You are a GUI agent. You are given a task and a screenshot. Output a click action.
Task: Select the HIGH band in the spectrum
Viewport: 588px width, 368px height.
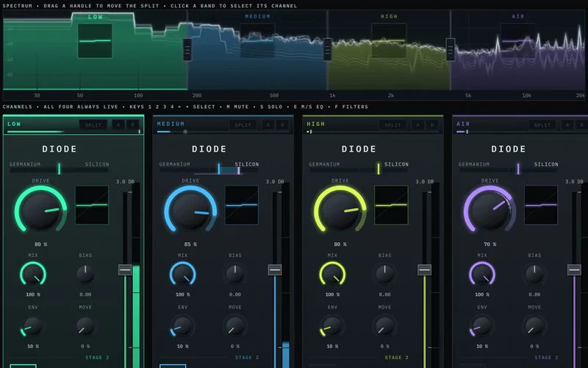pyautogui.click(x=389, y=50)
